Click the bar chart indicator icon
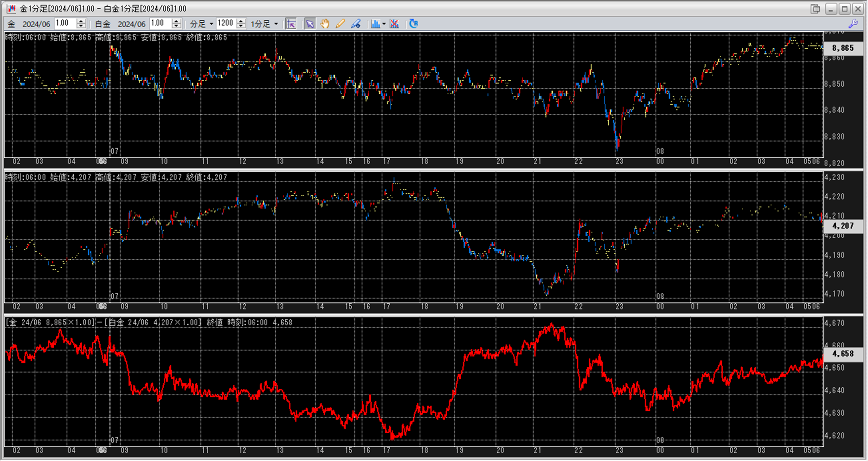Image resolution: width=868 pixels, height=461 pixels. [375, 24]
